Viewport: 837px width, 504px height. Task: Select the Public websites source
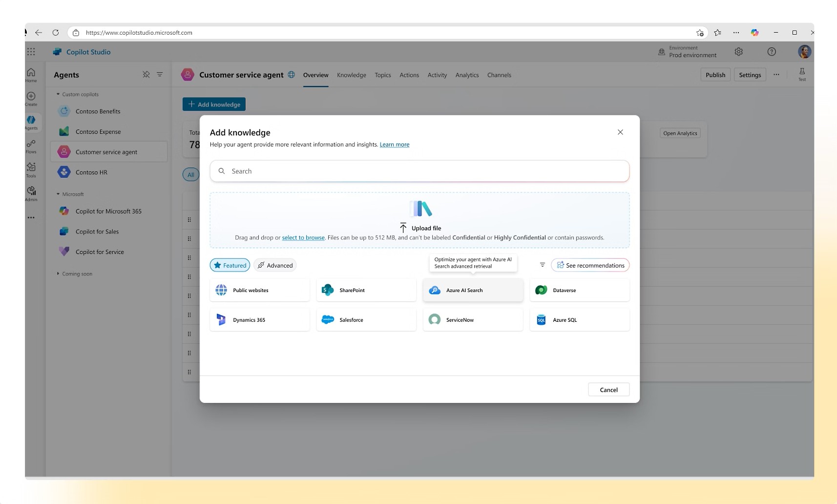[x=259, y=290]
